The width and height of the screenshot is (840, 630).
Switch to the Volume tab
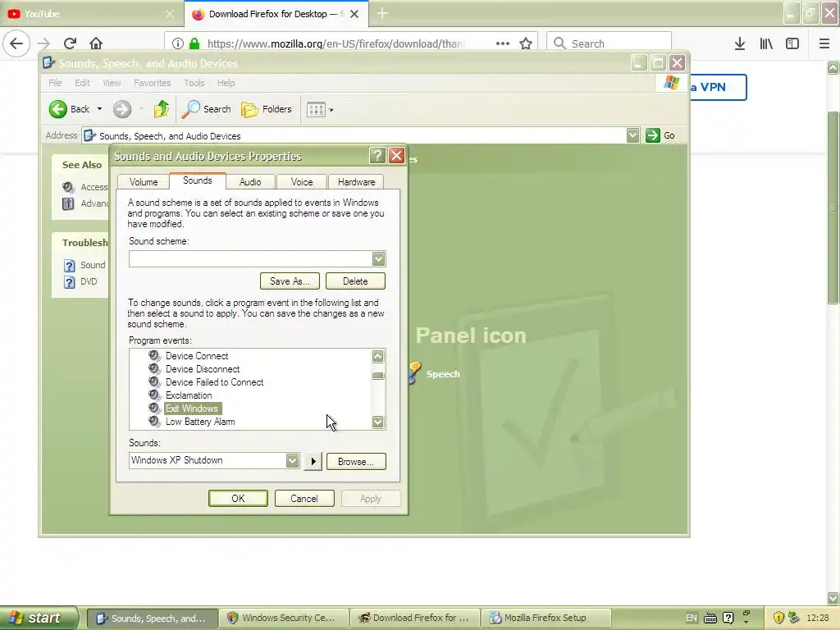[x=144, y=182]
